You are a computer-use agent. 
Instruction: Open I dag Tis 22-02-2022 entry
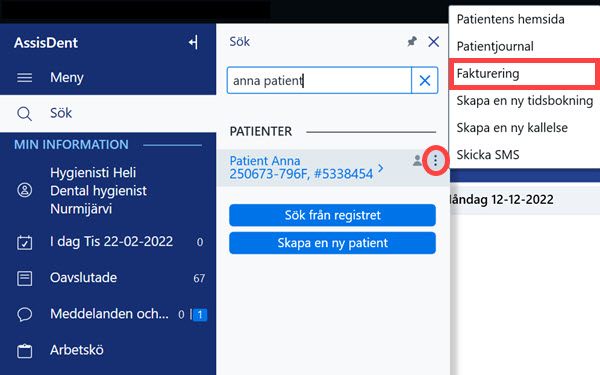tap(111, 241)
